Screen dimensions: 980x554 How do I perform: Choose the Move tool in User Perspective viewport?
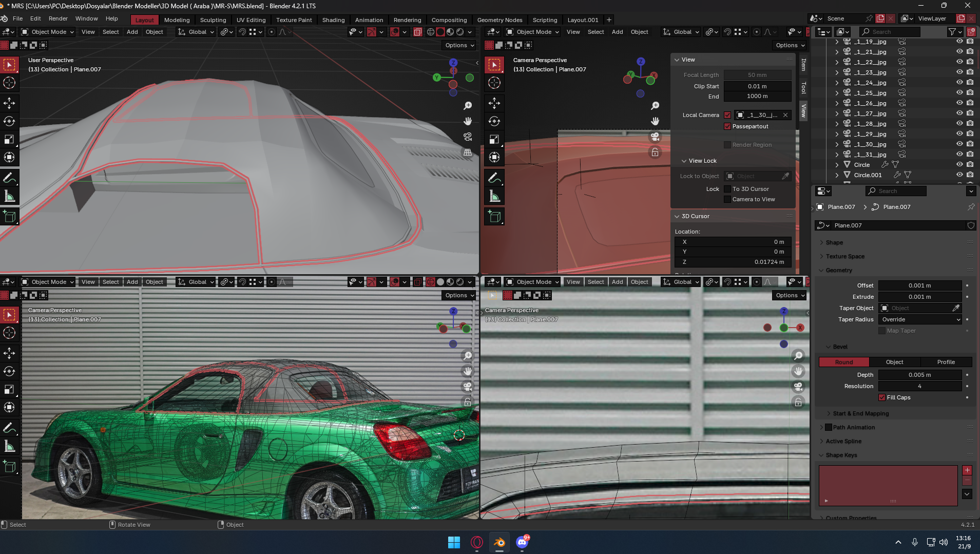(9, 103)
